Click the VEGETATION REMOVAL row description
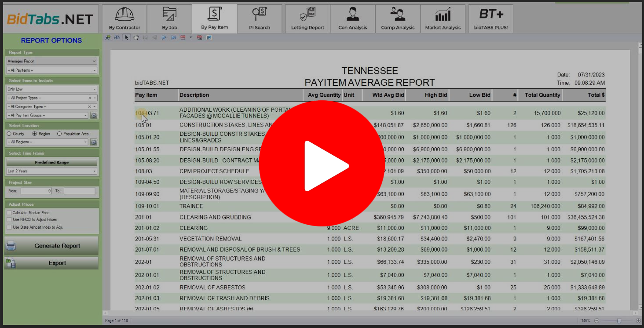The image size is (644, 328). pos(211,239)
